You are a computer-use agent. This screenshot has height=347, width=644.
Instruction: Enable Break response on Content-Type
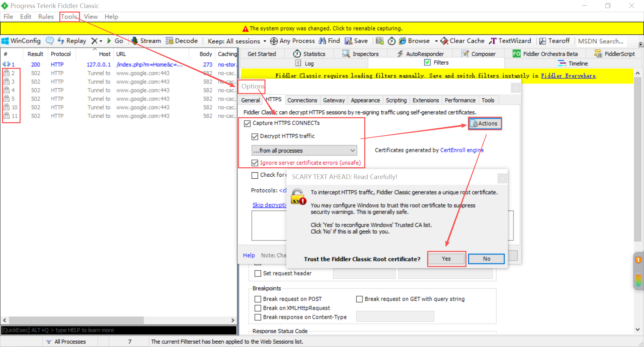[x=258, y=317]
